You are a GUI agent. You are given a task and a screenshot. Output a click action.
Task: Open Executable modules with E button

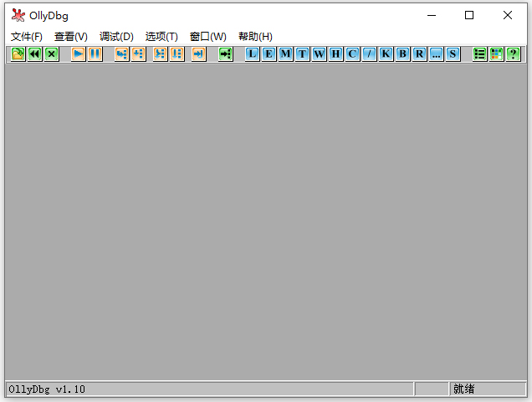click(269, 54)
